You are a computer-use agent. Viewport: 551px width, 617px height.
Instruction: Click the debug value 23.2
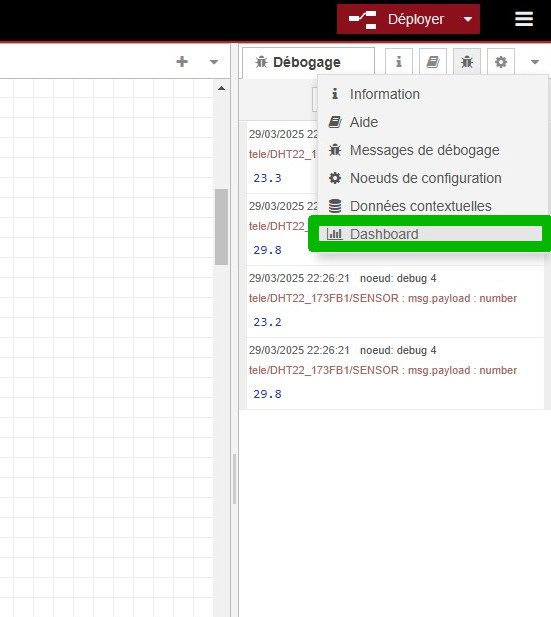click(268, 322)
